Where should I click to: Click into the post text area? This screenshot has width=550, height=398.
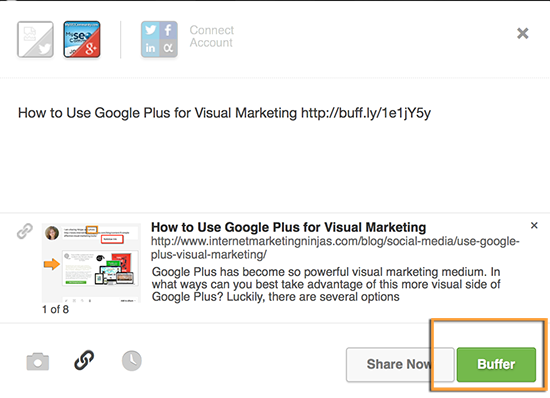pyautogui.click(x=274, y=146)
